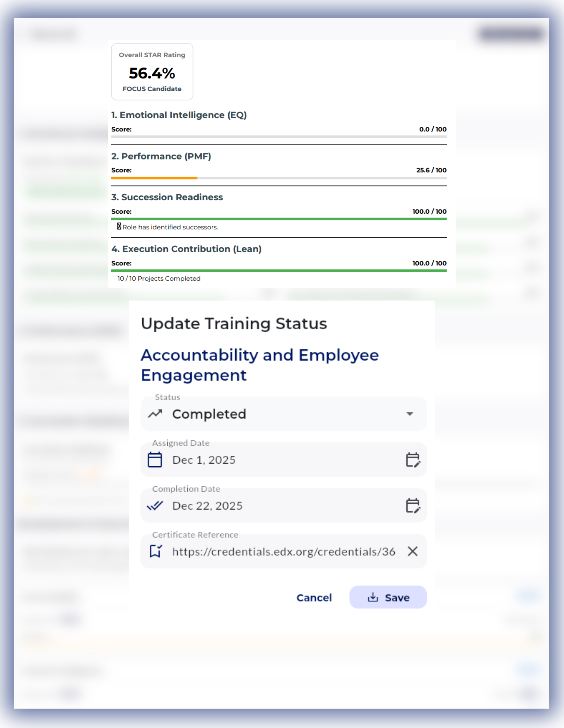564x728 pixels.
Task: Click the Overall STAR Rating card
Action: (152, 72)
